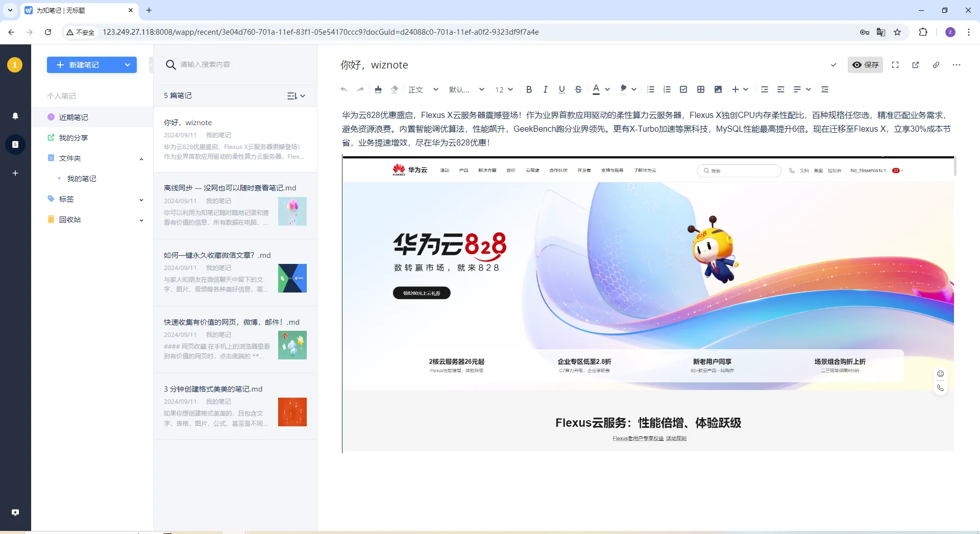
Task: Click the line spacing icon in toolbar
Action: click(825, 89)
